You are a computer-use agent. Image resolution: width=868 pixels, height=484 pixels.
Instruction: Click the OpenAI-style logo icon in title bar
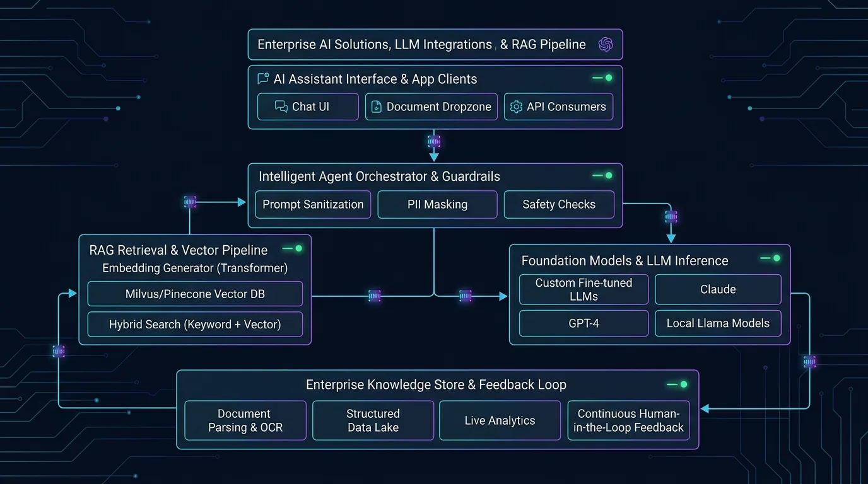point(606,44)
